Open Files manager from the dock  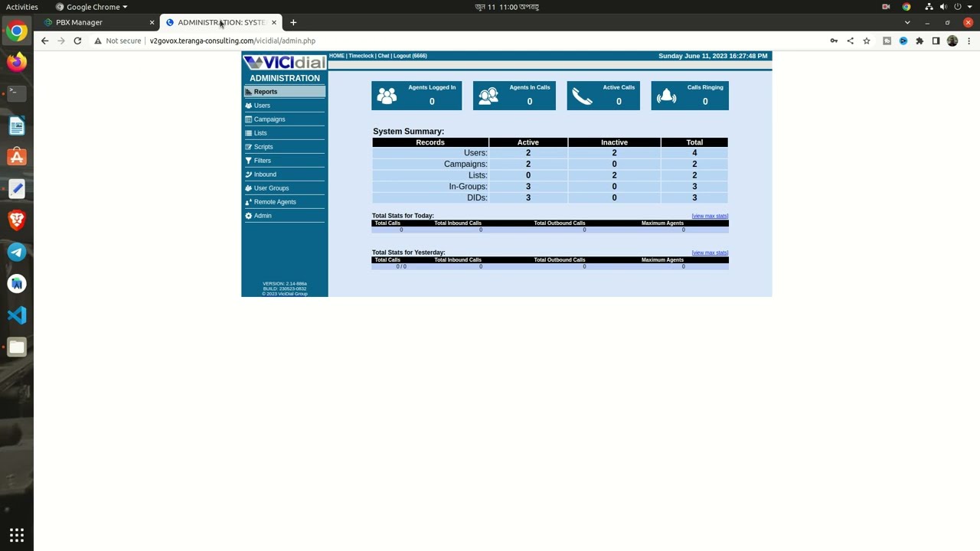(x=17, y=347)
